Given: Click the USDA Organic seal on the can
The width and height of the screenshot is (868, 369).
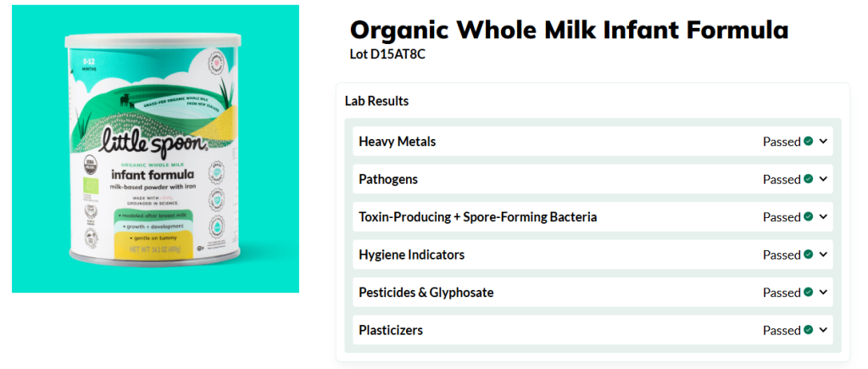Looking at the screenshot, I should [89, 164].
